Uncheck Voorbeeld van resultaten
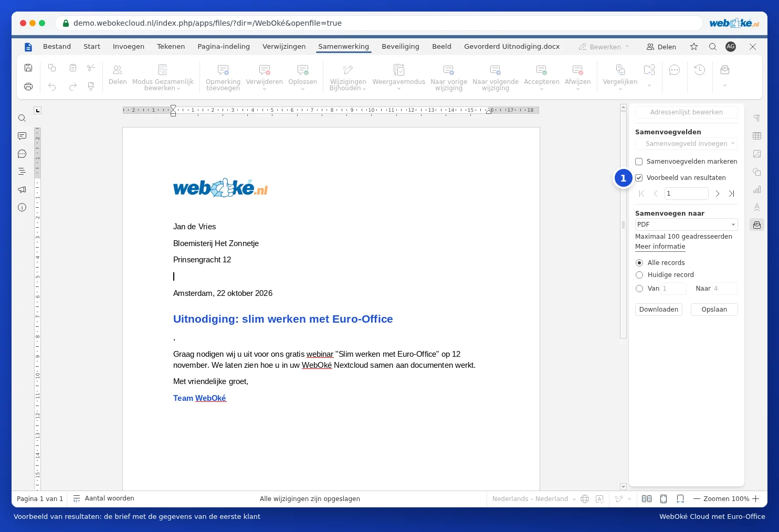This screenshot has width=779, height=532. point(639,178)
